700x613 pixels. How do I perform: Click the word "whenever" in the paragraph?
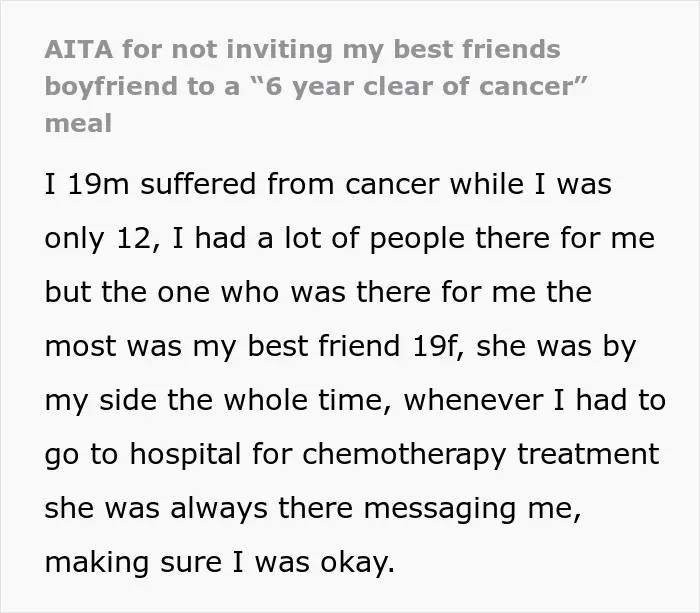[473, 400]
